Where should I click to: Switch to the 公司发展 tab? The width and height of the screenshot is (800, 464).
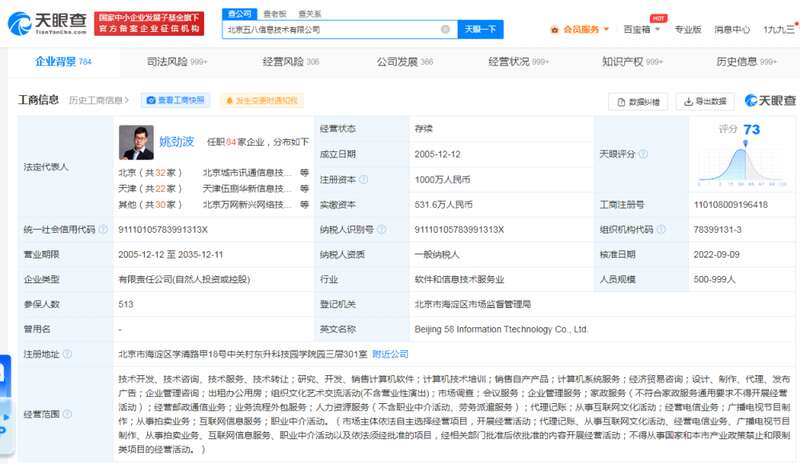point(405,62)
